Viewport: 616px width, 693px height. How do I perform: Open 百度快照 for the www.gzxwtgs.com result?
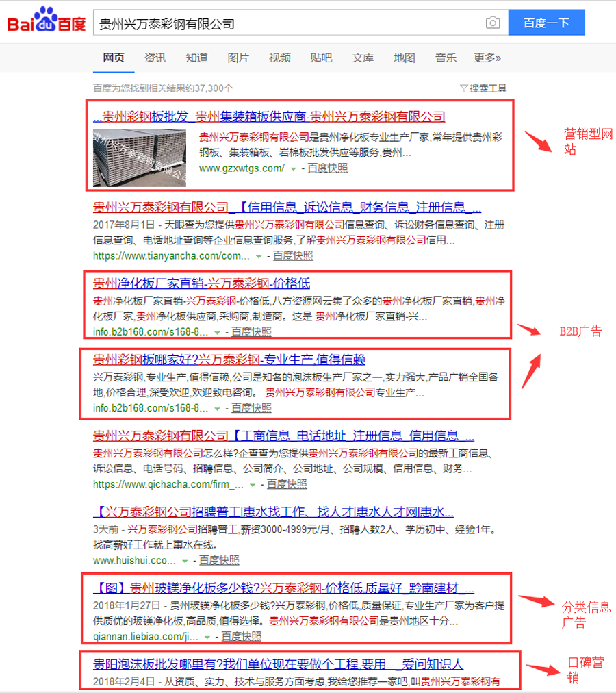pyautogui.click(x=327, y=168)
